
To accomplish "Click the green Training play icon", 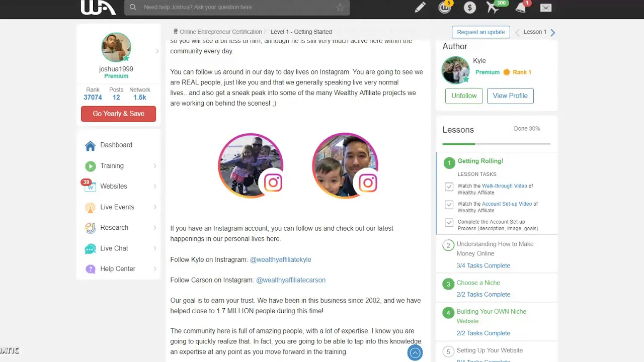I will click(x=90, y=166).
